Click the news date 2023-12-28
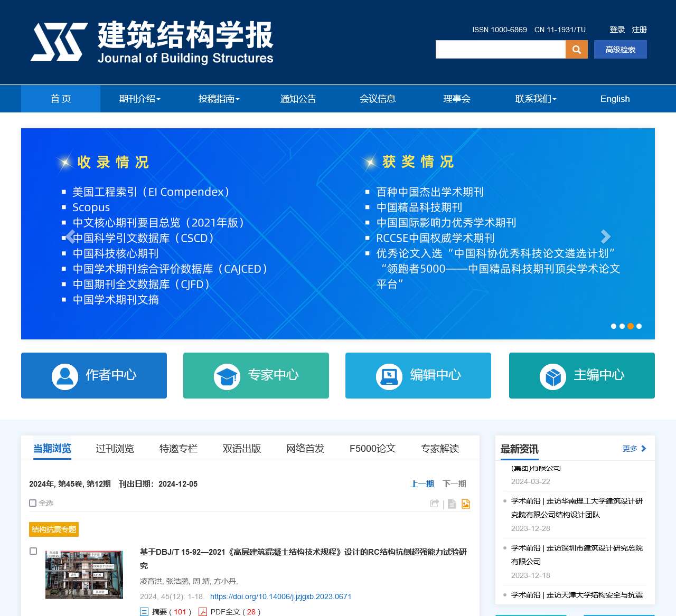Image resolution: width=676 pixels, height=616 pixels. click(531, 528)
